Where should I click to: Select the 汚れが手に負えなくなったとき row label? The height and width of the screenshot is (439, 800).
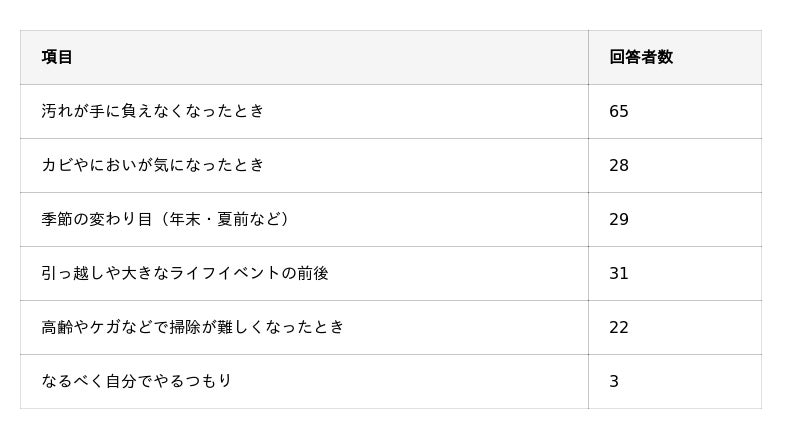click(153, 111)
